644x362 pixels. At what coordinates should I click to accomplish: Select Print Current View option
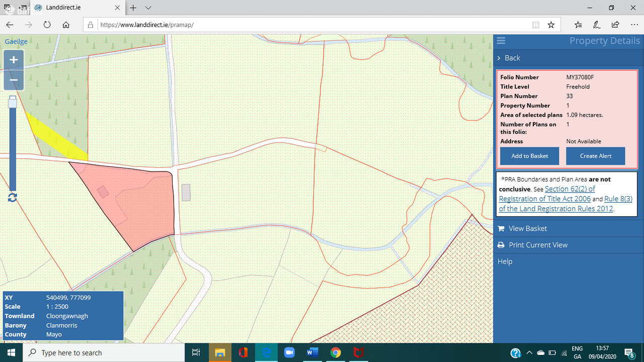pyautogui.click(x=537, y=245)
